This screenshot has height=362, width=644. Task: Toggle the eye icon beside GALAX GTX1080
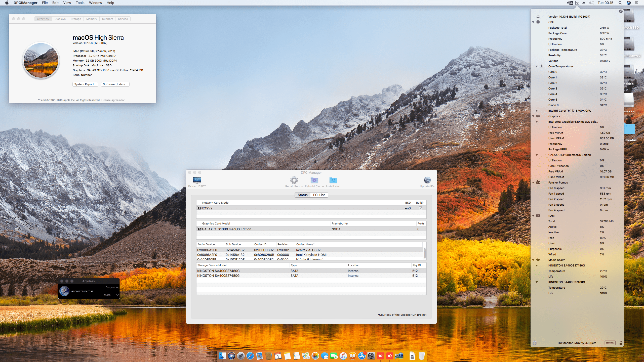[x=199, y=229]
